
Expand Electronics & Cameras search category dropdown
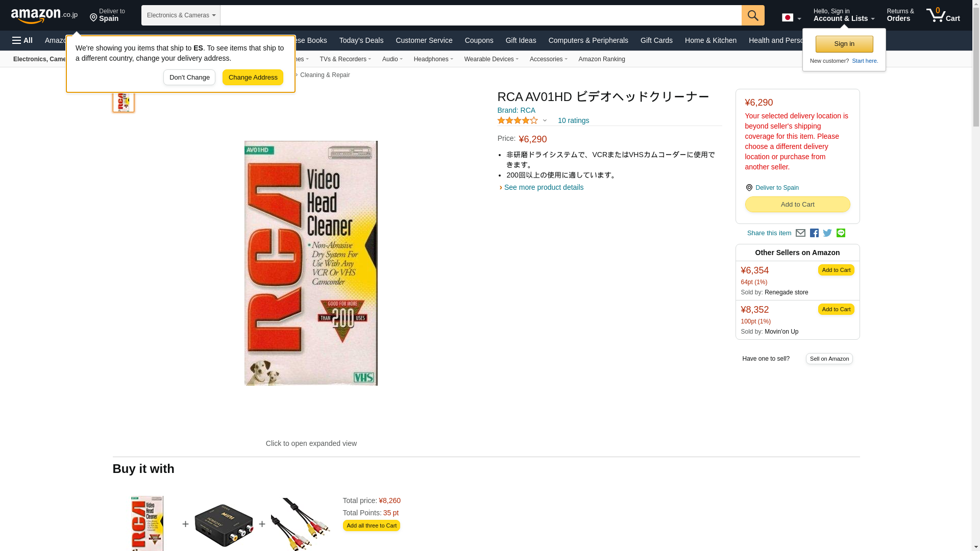coord(181,15)
